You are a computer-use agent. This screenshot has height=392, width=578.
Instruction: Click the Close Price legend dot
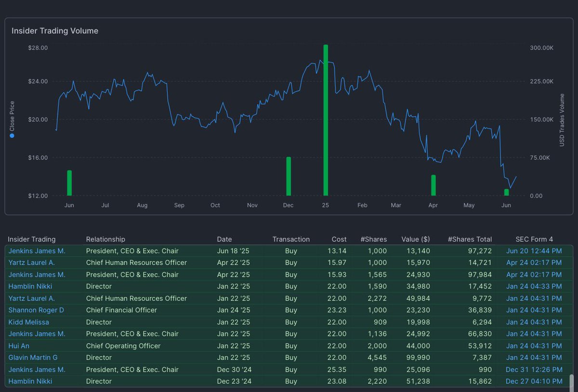pos(12,136)
